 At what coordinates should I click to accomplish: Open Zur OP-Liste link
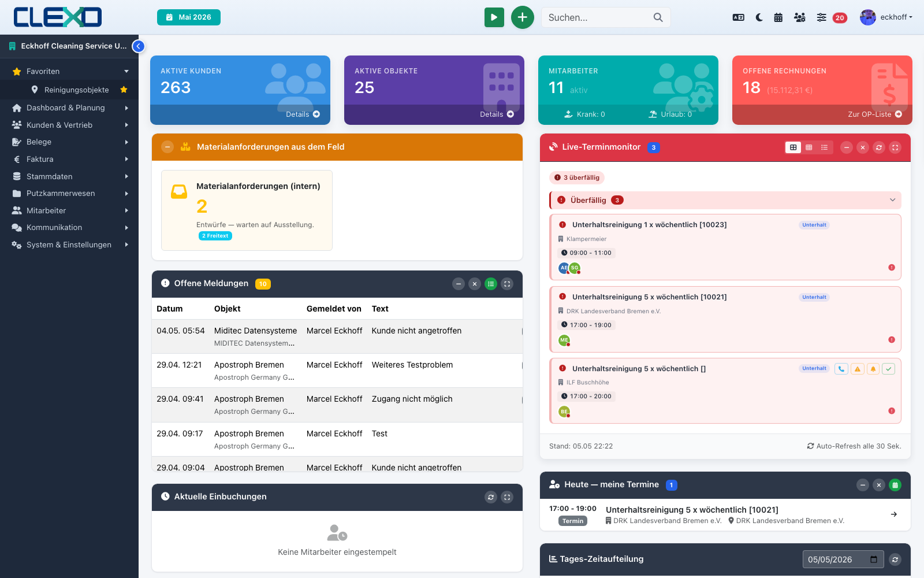point(874,114)
